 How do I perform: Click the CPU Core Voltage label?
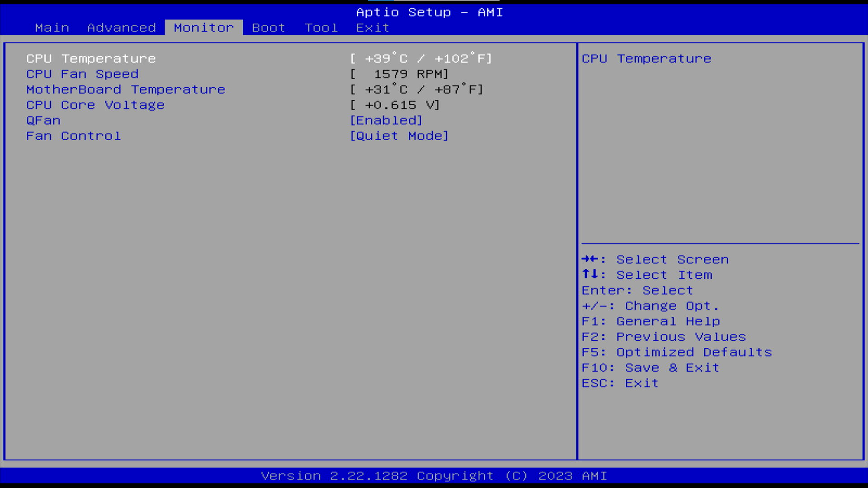tap(95, 105)
